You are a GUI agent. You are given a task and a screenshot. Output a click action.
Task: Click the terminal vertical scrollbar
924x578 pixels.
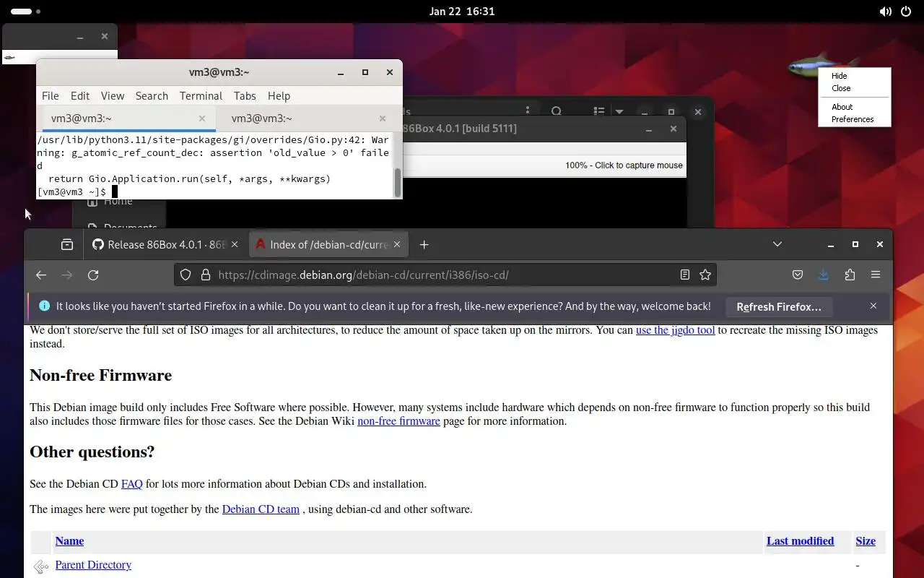pyautogui.click(x=396, y=182)
